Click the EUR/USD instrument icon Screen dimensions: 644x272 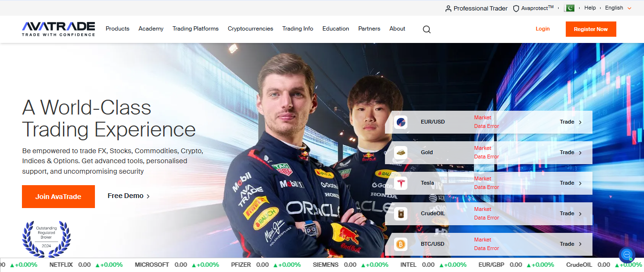pyautogui.click(x=401, y=122)
